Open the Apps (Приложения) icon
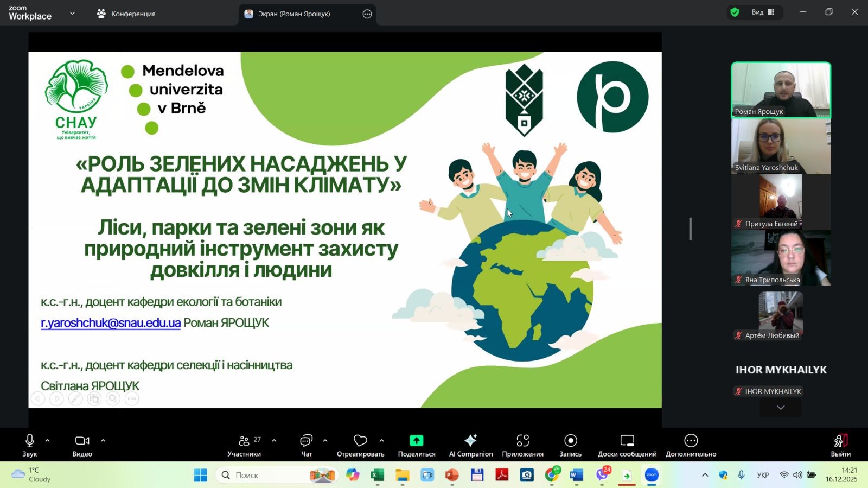Image resolution: width=868 pixels, height=488 pixels. pyautogui.click(x=522, y=441)
